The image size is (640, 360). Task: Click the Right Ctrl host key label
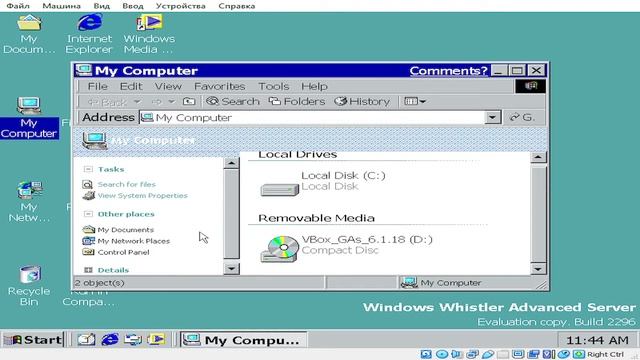tap(605, 354)
